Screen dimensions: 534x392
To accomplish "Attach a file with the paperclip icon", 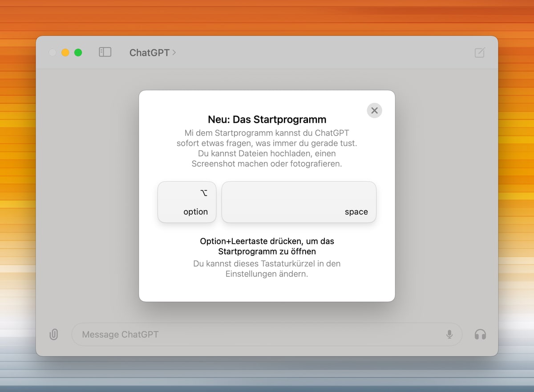I will (x=53, y=334).
